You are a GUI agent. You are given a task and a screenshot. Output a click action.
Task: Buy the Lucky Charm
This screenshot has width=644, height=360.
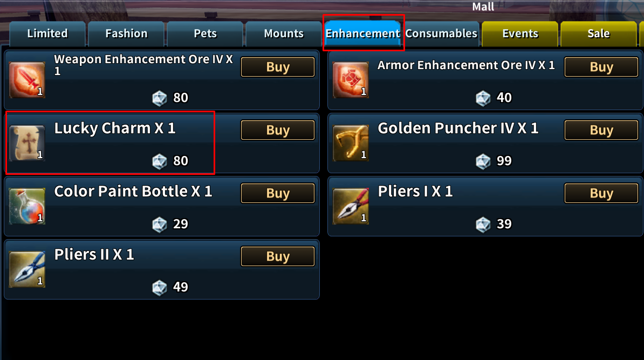coord(278,130)
